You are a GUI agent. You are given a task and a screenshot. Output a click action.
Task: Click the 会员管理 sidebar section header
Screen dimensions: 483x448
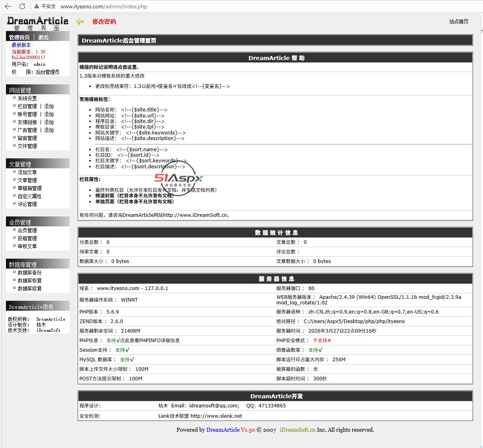pos(38,222)
